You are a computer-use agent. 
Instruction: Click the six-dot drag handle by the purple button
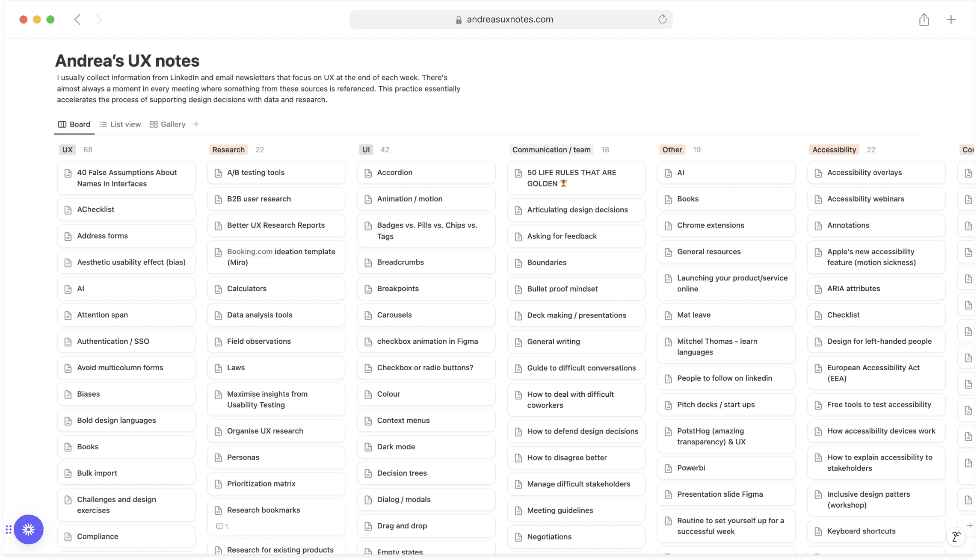(x=9, y=530)
